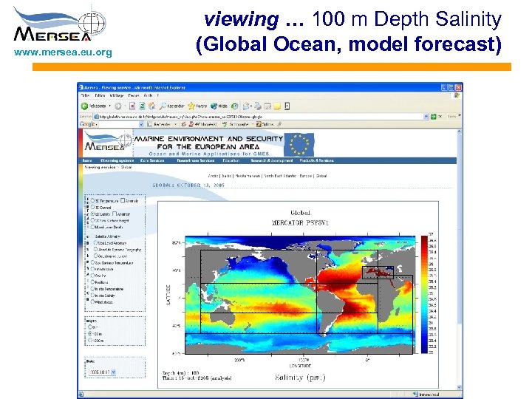Select the 3D Current radio button
This screenshot has height=399, width=532.
coord(92,208)
